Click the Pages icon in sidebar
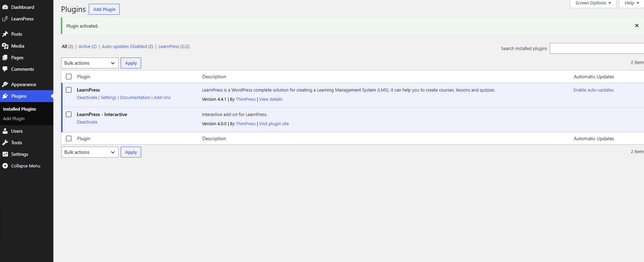Image resolution: width=644 pixels, height=262 pixels. (x=5, y=58)
